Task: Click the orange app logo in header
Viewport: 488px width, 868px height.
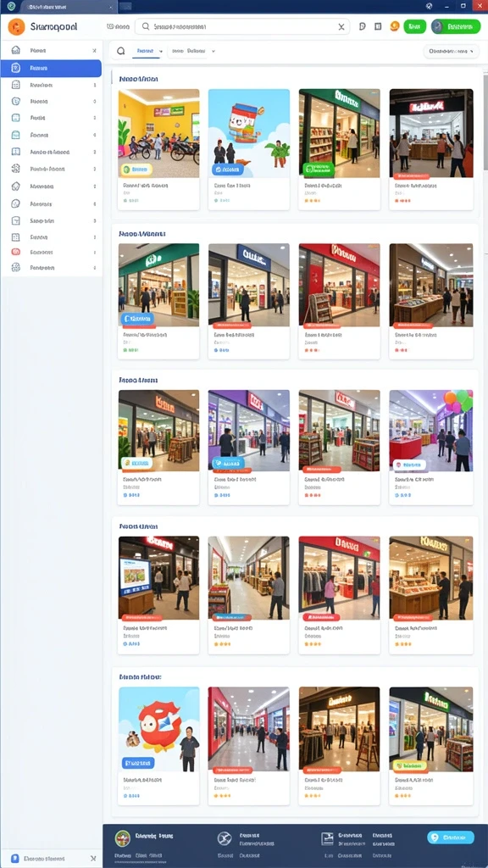Action: 16,26
